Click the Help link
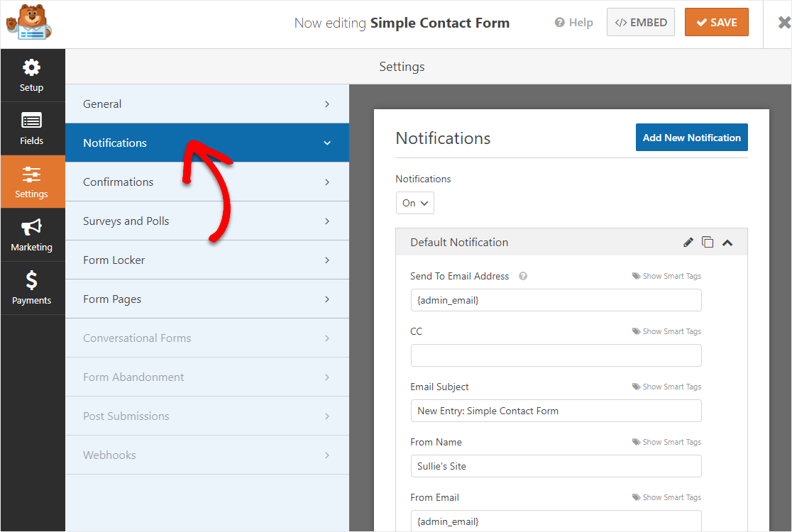 (x=574, y=23)
